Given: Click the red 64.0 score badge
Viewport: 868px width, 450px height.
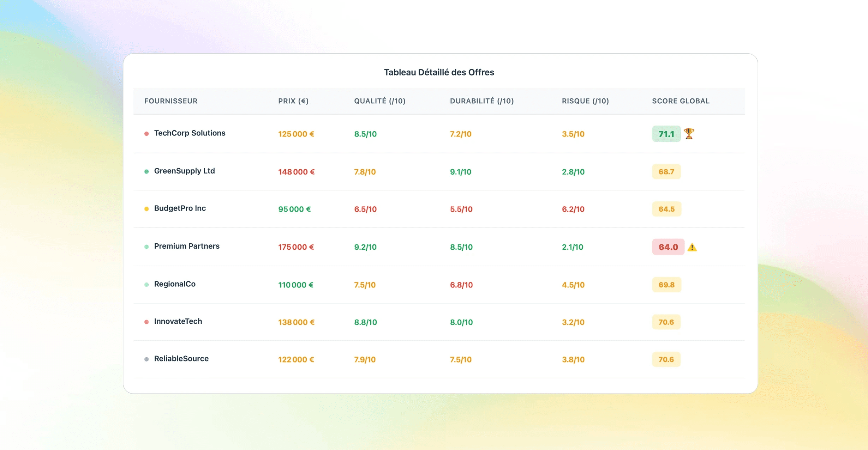Looking at the screenshot, I should 668,247.
